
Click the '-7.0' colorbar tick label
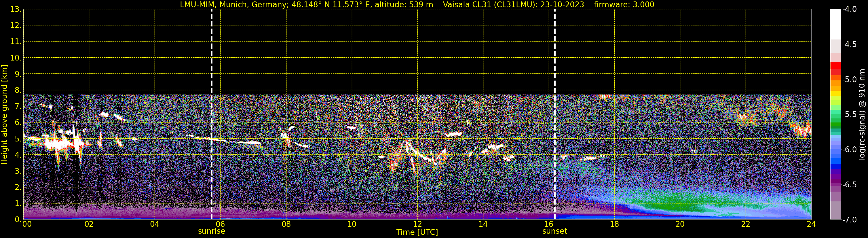(849, 220)
